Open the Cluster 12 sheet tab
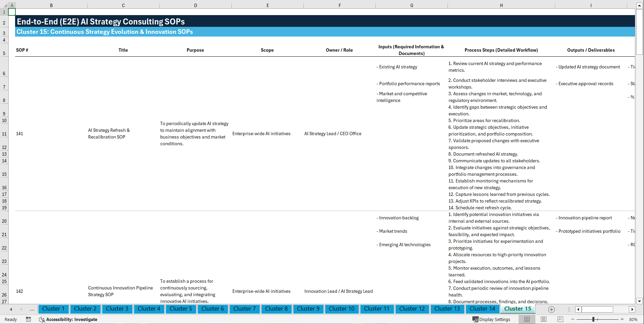This screenshot has height=324, width=644. pyautogui.click(x=412, y=309)
